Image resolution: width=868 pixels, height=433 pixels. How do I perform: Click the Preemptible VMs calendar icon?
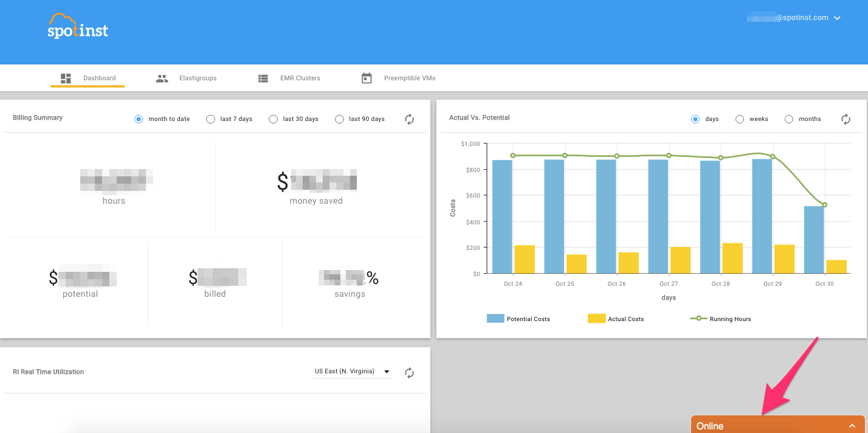click(367, 78)
